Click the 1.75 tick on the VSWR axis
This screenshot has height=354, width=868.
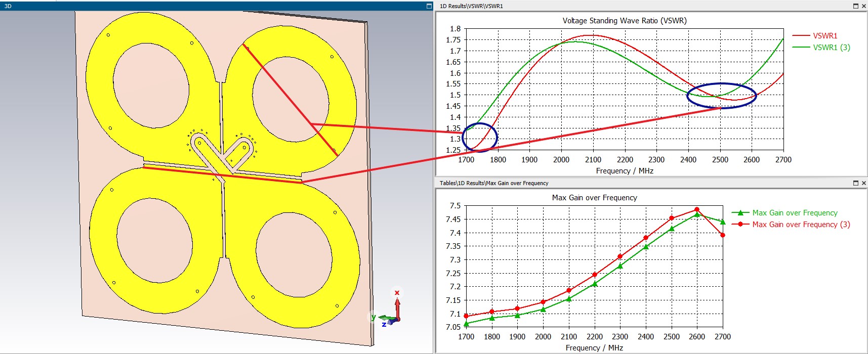pos(453,40)
